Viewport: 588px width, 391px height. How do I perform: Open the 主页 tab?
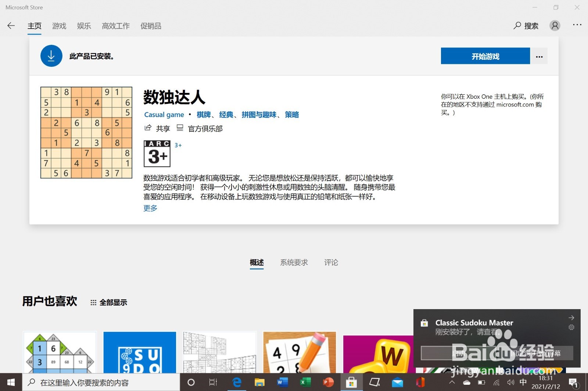pos(35,26)
